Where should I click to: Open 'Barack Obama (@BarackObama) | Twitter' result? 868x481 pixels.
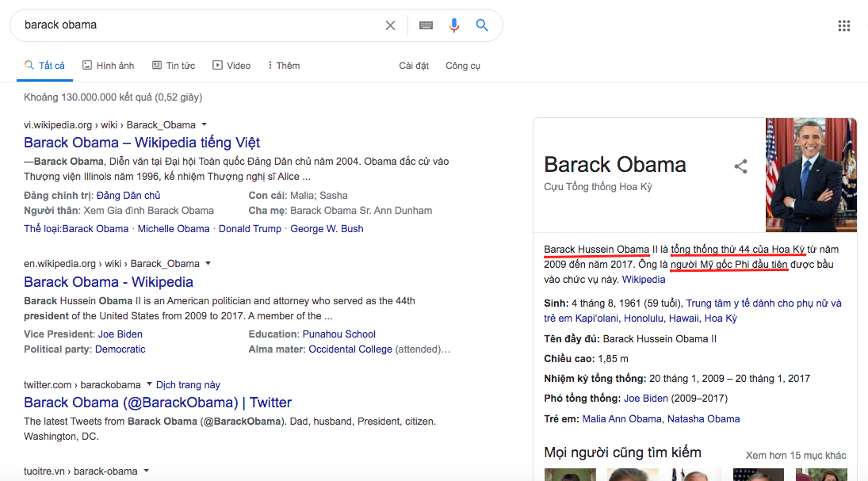tap(158, 403)
